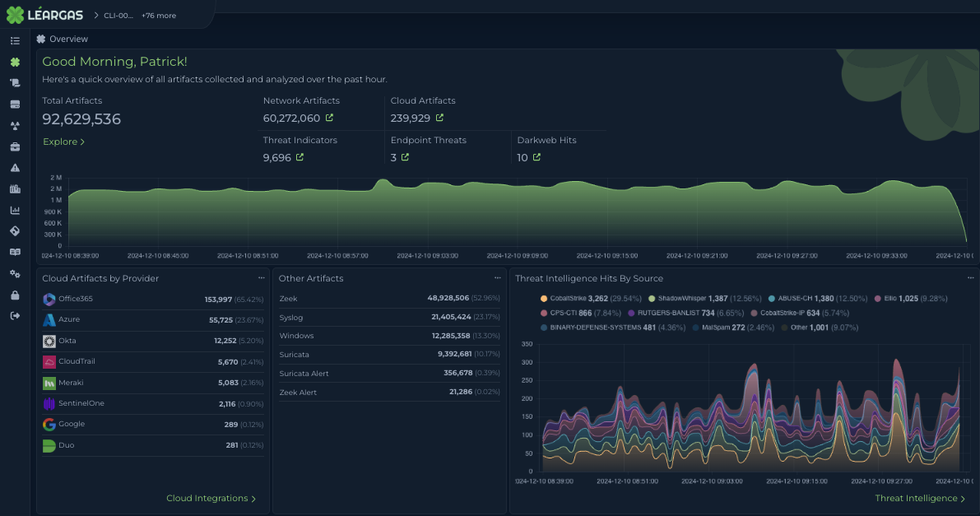Screen dimensions: 980x516
Task: Expand the '+76 more' clients list
Action: (x=159, y=15)
